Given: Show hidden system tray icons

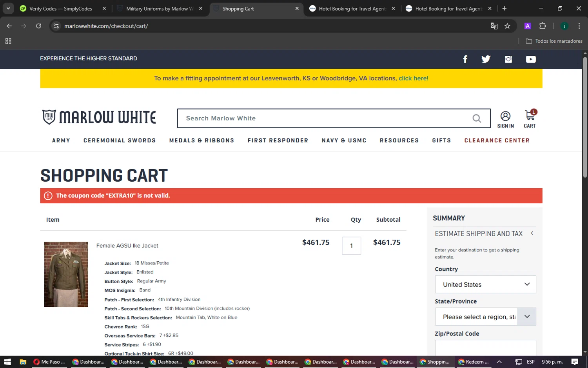Looking at the screenshot, I should click(x=499, y=362).
